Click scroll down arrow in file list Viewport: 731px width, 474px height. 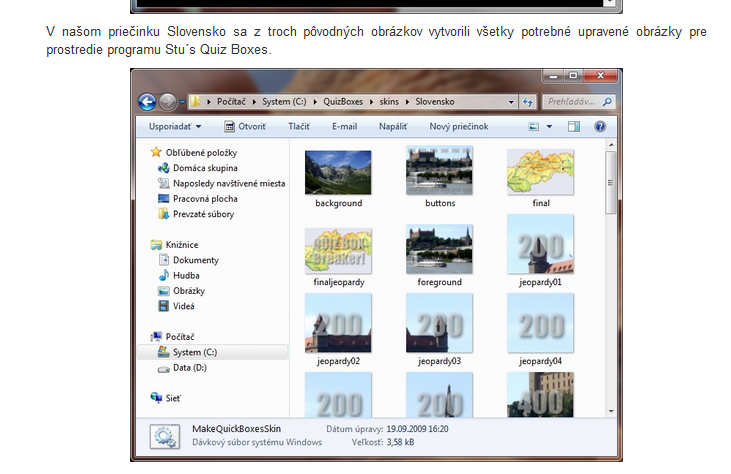pos(611,412)
